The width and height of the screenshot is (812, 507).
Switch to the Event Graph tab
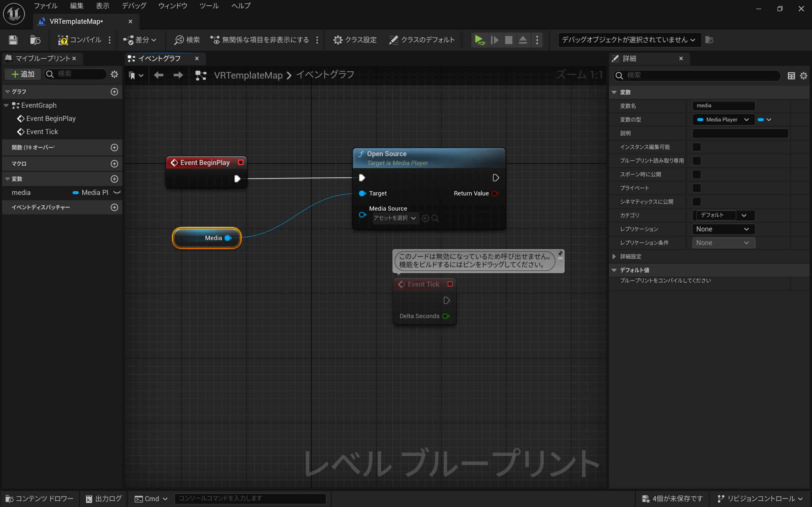pyautogui.click(x=160, y=59)
